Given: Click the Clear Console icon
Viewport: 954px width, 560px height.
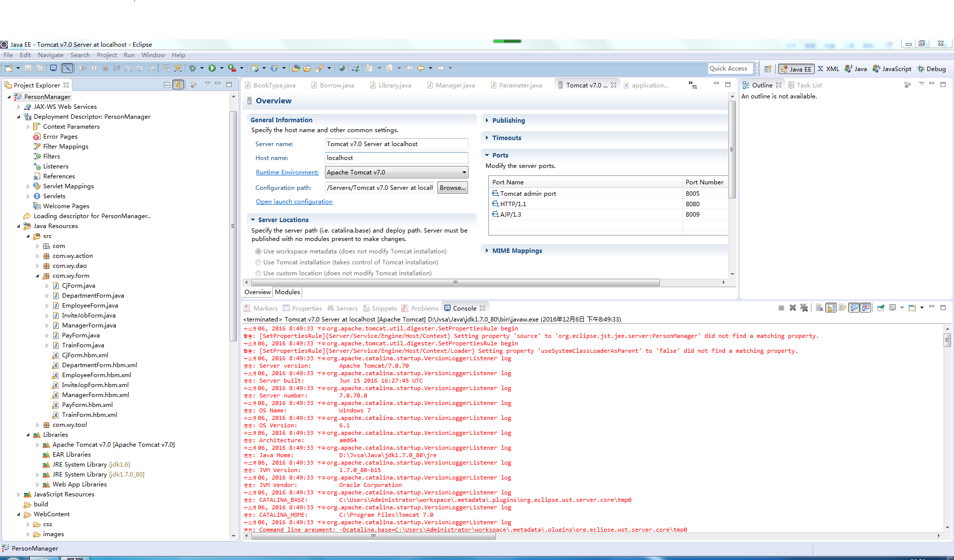Looking at the screenshot, I should pos(819,308).
